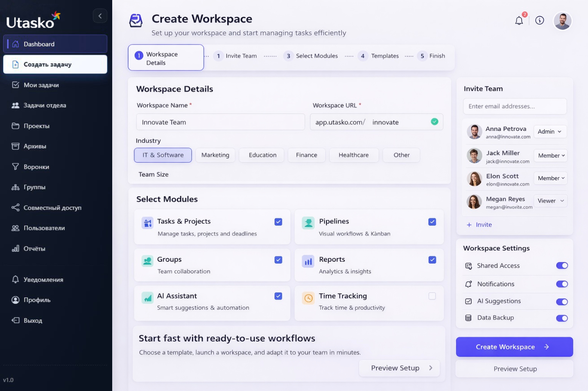
Task: Click the + Invite link
Action: coord(479,225)
